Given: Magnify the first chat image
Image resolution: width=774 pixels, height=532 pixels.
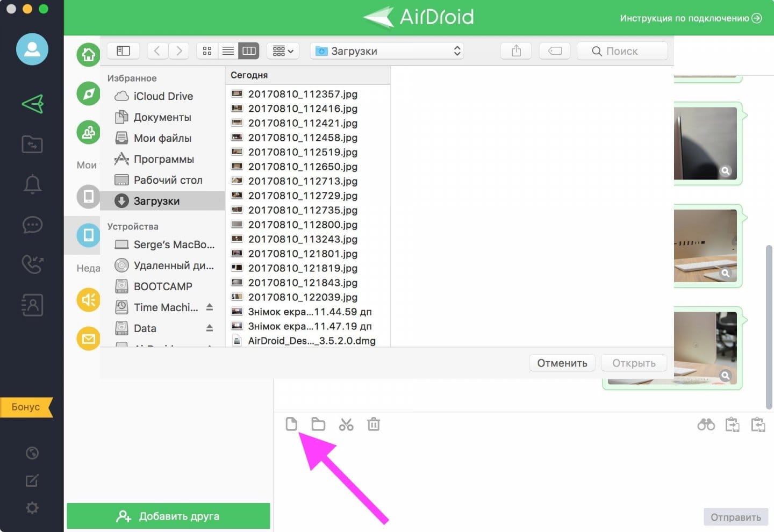Looking at the screenshot, I should pos(726,171).
